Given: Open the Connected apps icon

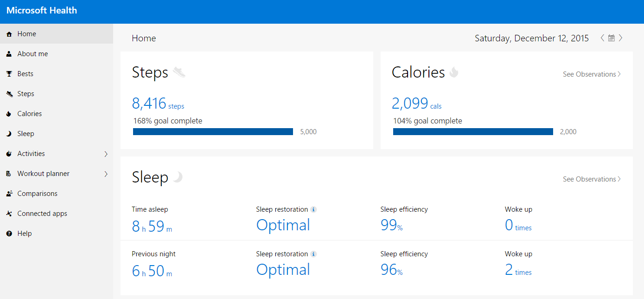Looking at the screenshot, I should point(8,213).
